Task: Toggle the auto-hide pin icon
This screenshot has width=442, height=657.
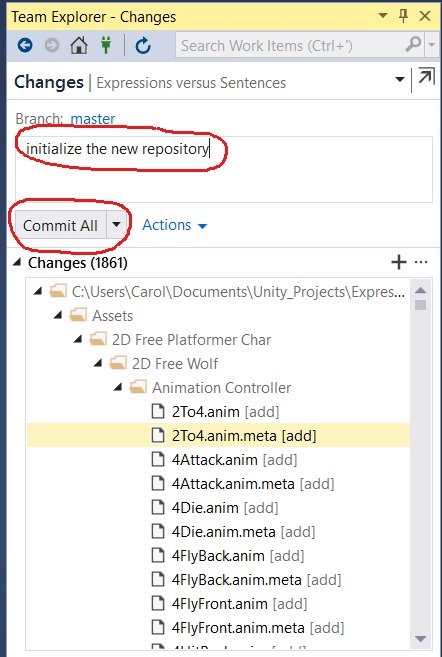Action: [403, 16]
